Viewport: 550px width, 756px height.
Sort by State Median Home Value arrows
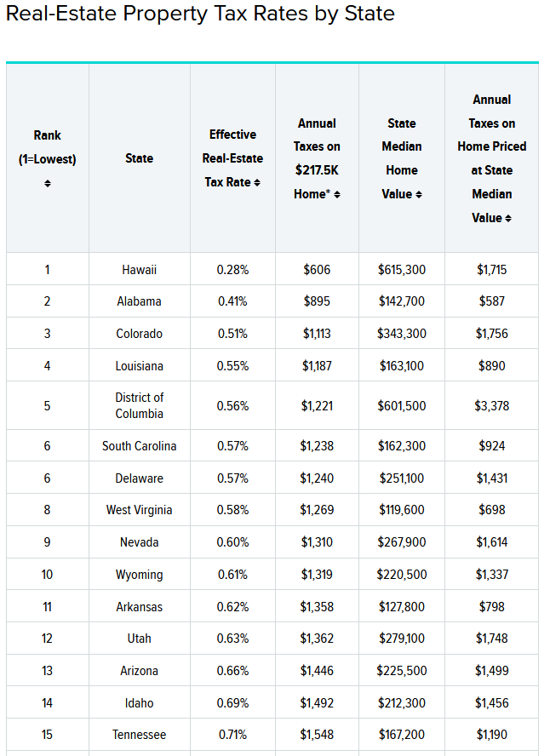(x=416, y=195)
